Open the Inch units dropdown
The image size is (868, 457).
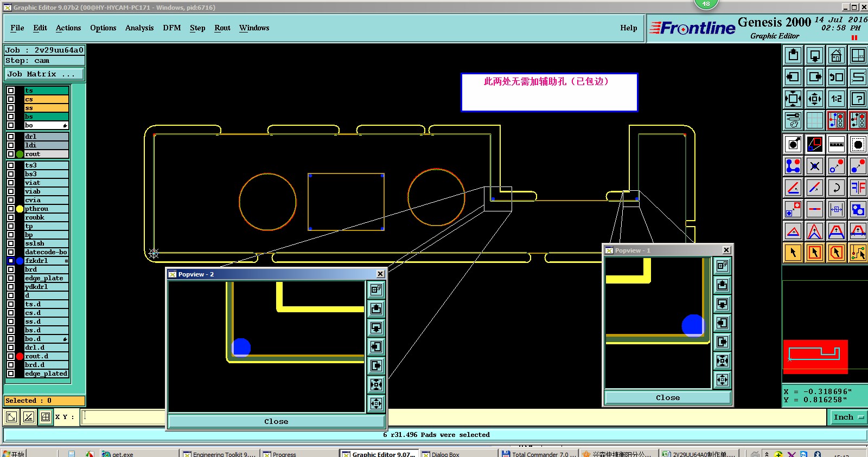[x=848, y=417]
